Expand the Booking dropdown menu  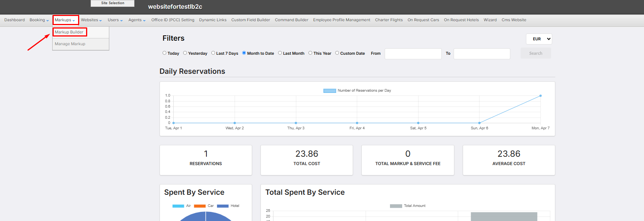39,20
